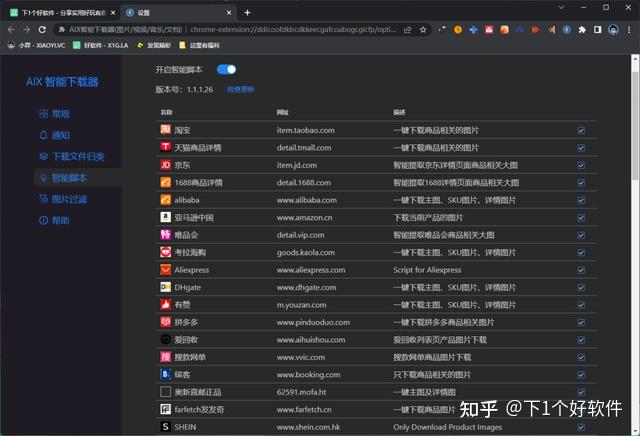640x436 pixels.
Task: Open the 小苹 - XIAOYI.VC bookmark
Action: pos(36,45)
